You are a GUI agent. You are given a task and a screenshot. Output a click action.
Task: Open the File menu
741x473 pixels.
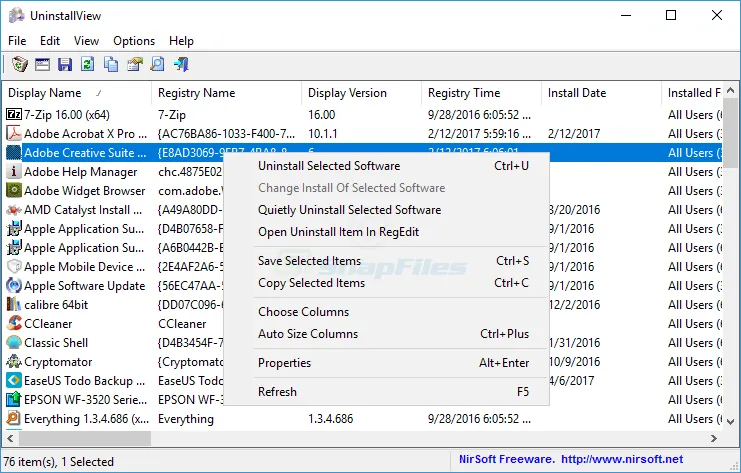[x=17, y=41]
